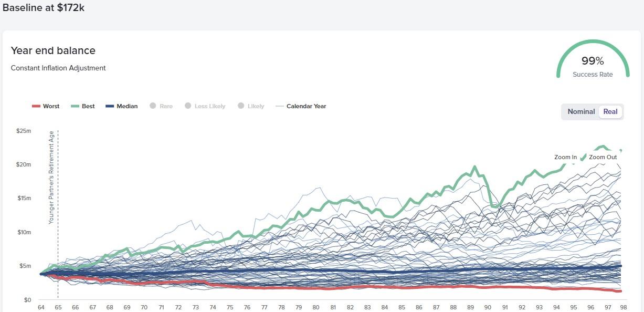Zoom In on the chart
The height and width of the screenshot is (312, 644).
tap(565, 157)
